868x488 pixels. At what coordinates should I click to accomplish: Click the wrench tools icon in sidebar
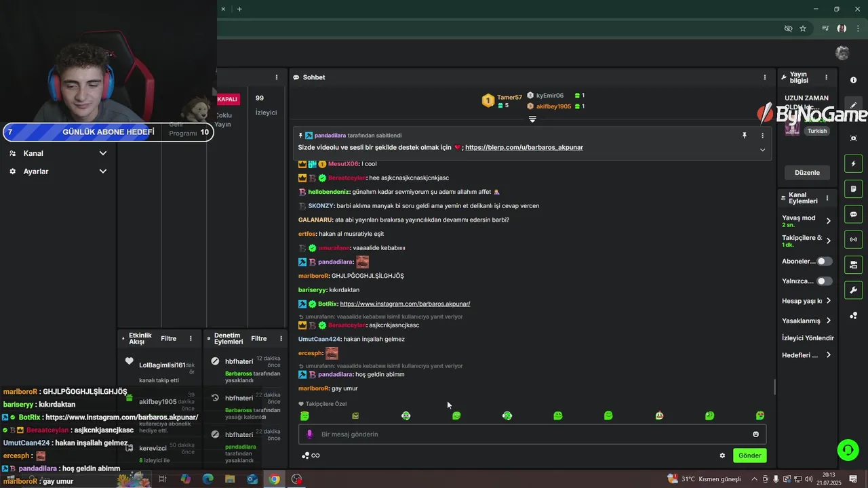[x=853, y=290]
